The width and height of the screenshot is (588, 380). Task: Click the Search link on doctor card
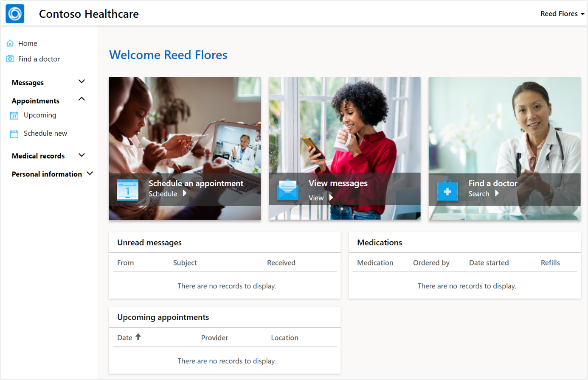coord(479,194)
